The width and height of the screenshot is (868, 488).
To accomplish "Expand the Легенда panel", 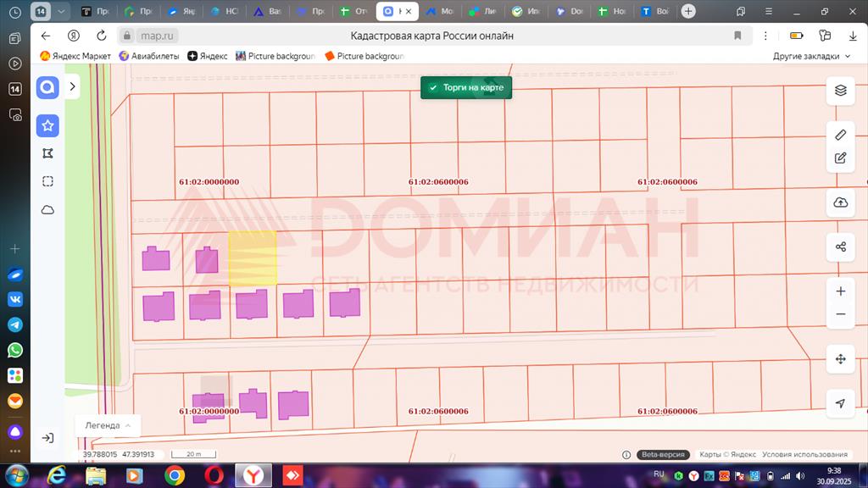I will (x=108, y=425).
